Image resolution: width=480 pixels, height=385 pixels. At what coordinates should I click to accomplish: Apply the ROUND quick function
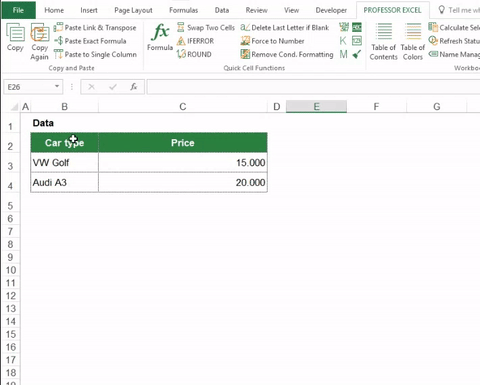pos(194,54)
